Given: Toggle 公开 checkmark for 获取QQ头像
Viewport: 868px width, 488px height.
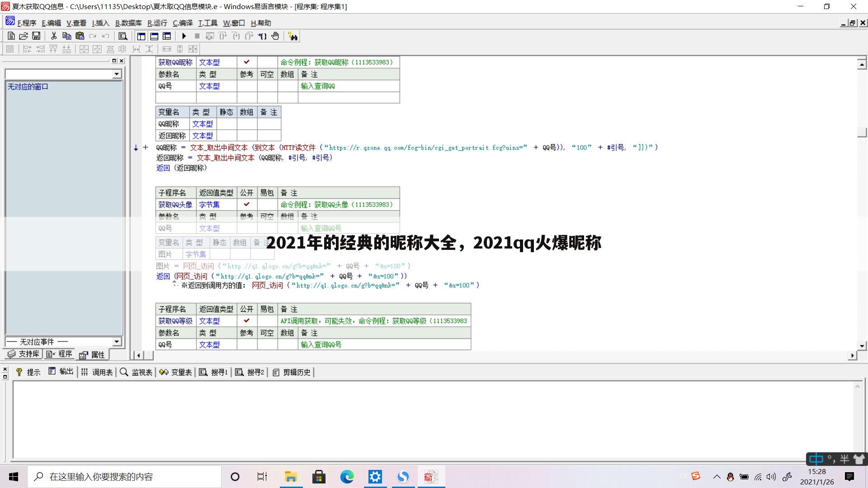Looking at the screenshot, I should [247, 205].
